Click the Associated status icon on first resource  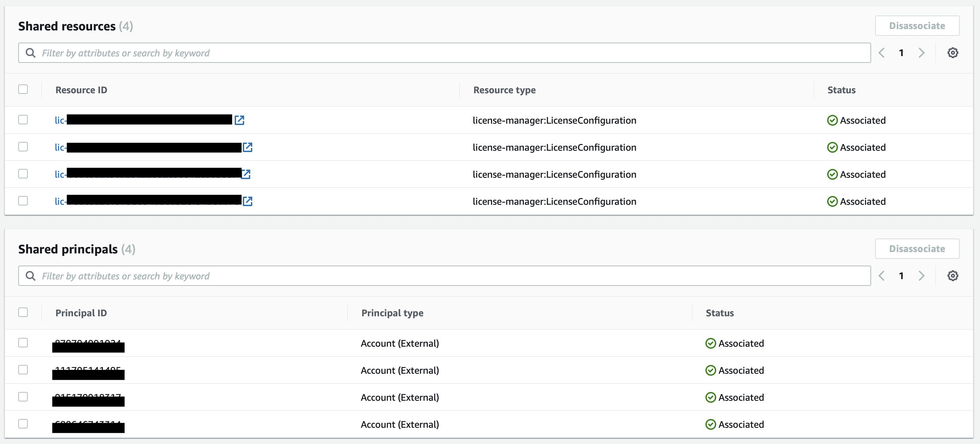point(833,120)
